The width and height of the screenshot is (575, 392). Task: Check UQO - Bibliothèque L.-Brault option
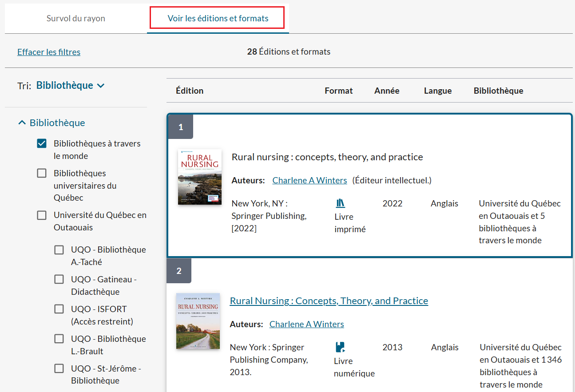point(59,339)
